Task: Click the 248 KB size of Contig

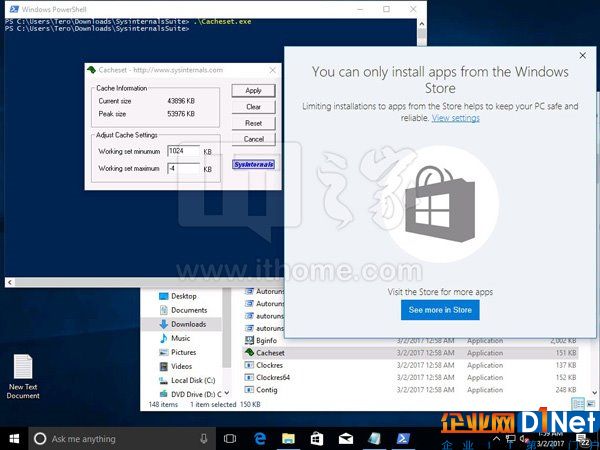Action: coord(566,390)
